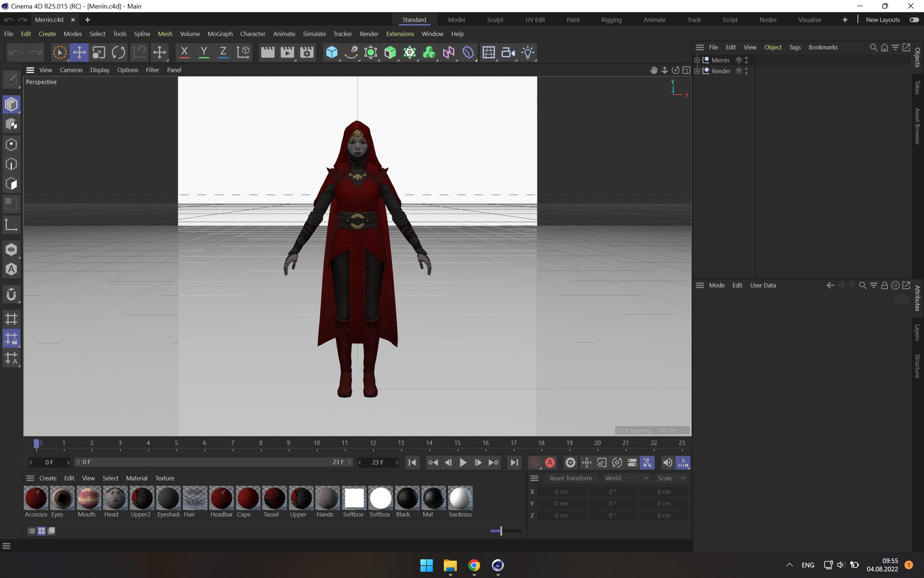
Task: Toggle X axis lock
Action: (x=184, y=52)
